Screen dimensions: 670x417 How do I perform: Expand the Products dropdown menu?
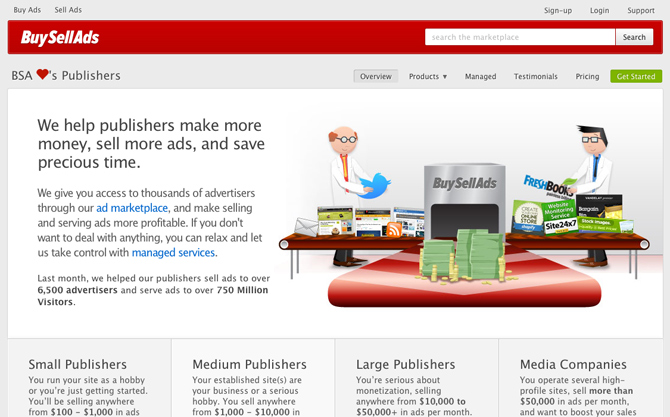pos(428,76)
